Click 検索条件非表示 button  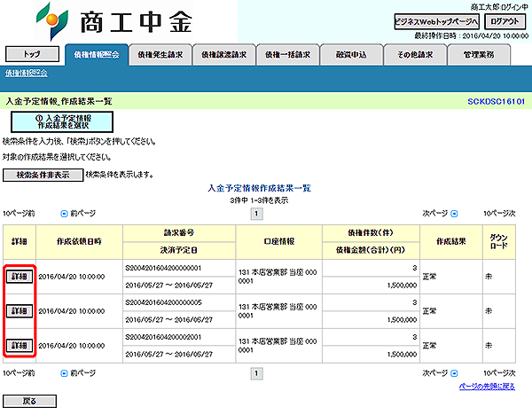(x=43, y=175)
